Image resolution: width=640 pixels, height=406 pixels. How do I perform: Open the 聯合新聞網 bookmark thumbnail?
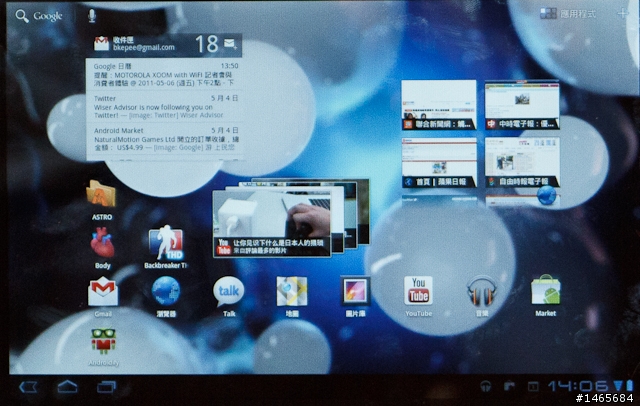(439, 105)
